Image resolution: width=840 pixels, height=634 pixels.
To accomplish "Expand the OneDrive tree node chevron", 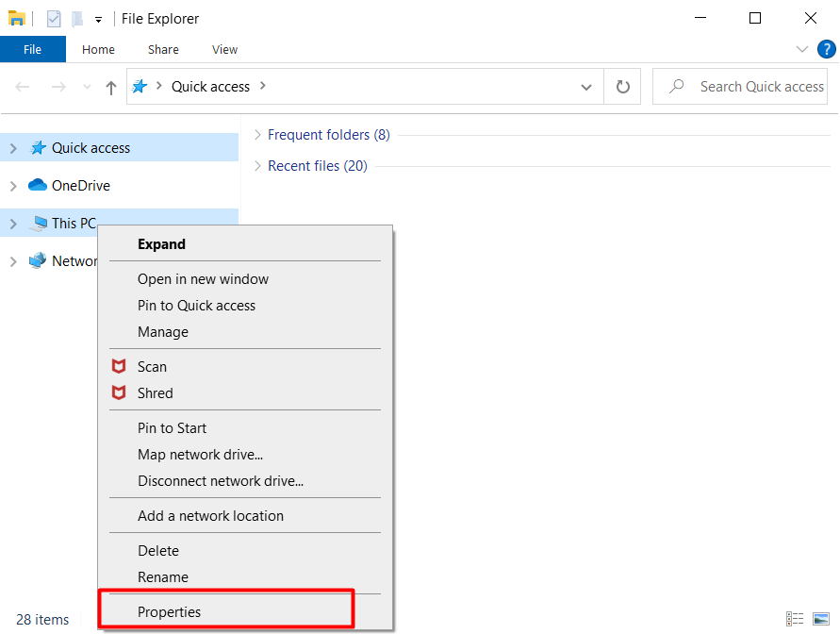I will (13, 186).
